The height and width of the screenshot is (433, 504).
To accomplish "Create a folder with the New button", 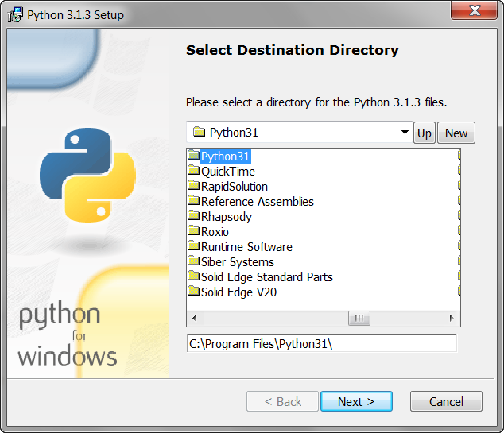I will click(x=456, y=133).
